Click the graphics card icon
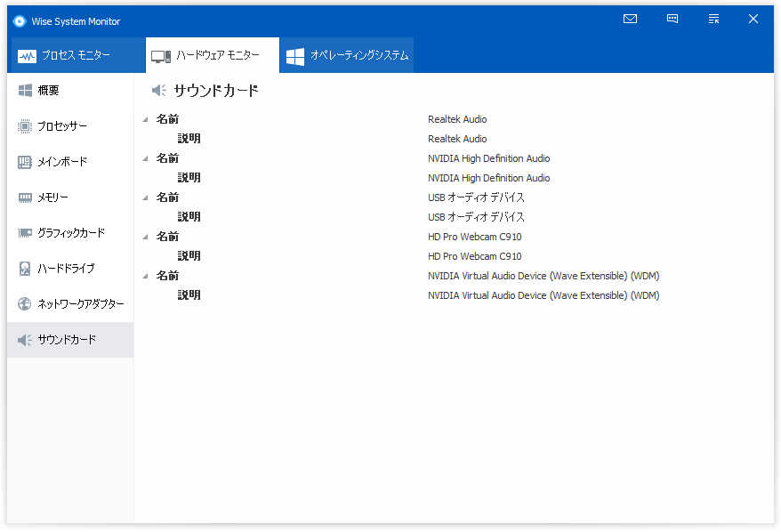Image resolution: width=781 pixels, height=532 pixels. click(x=25, y=232)
